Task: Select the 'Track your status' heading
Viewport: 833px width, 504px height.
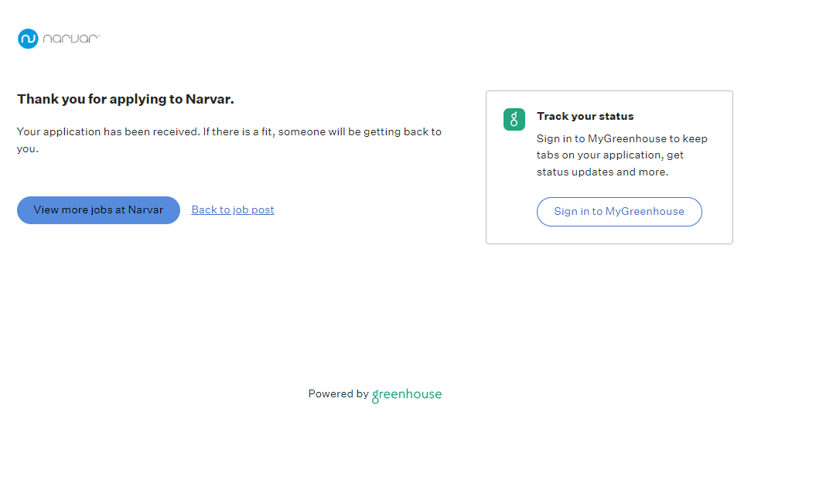Action: (x=585, y=116)
